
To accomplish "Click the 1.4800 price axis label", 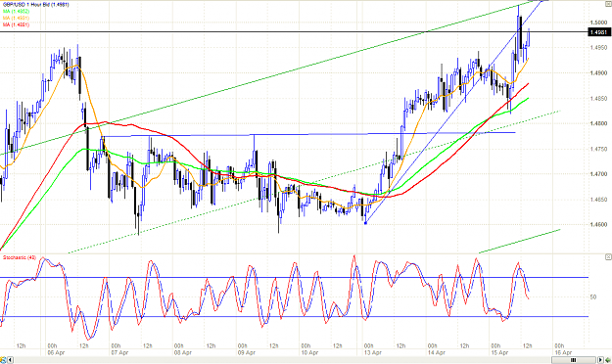I will 598,123.
